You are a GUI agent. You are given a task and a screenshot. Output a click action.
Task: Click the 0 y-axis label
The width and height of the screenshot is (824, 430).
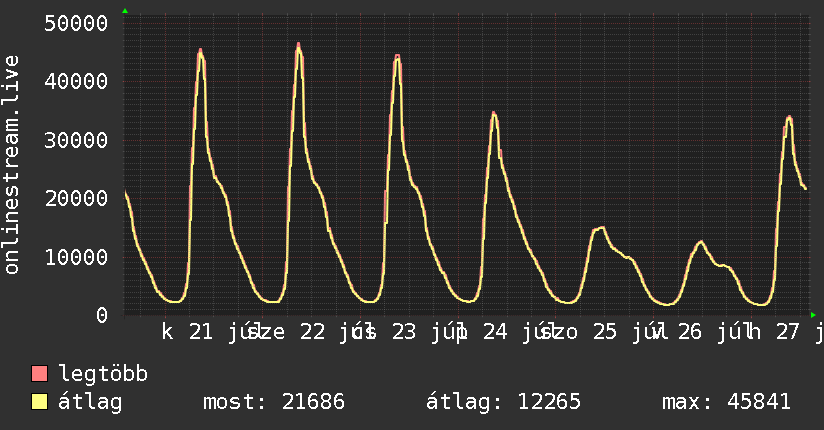tap(102, 315)
